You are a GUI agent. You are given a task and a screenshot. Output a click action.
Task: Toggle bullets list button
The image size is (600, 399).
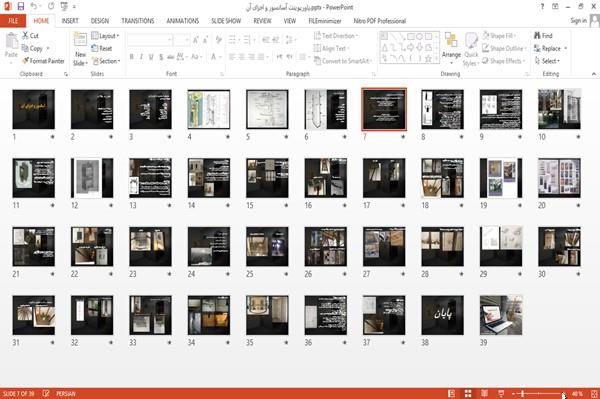point(233,40)
